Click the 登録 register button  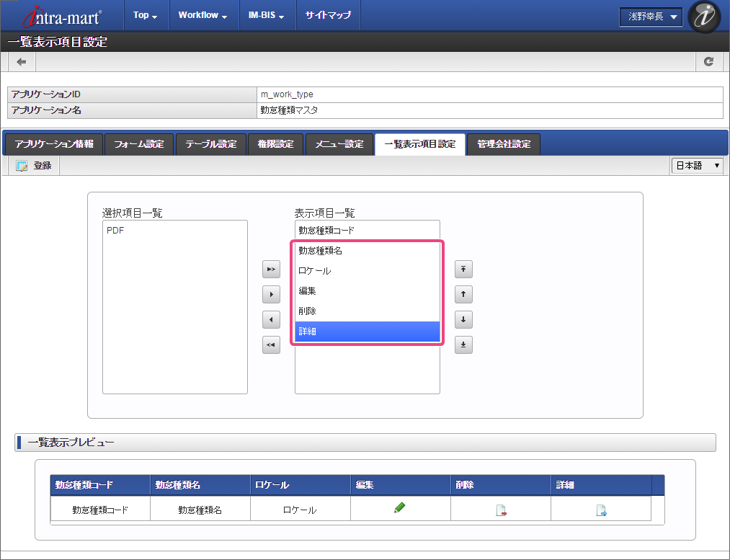point(34,166)
